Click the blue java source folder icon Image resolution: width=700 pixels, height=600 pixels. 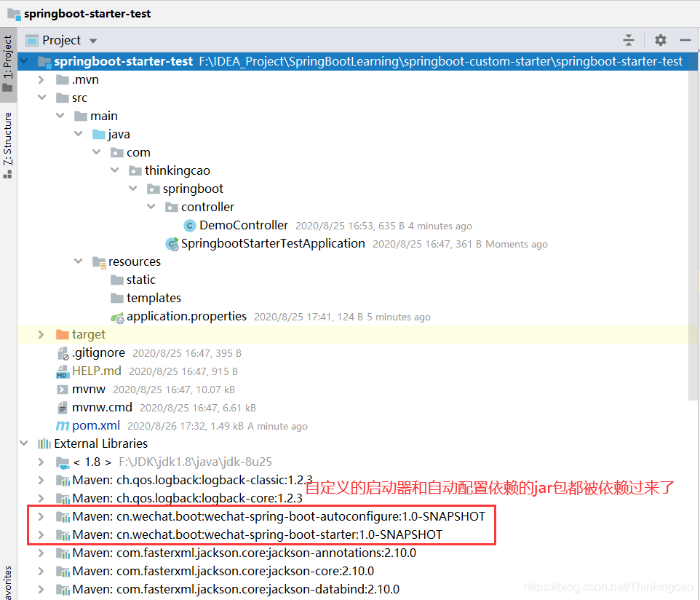pos(99,134)
